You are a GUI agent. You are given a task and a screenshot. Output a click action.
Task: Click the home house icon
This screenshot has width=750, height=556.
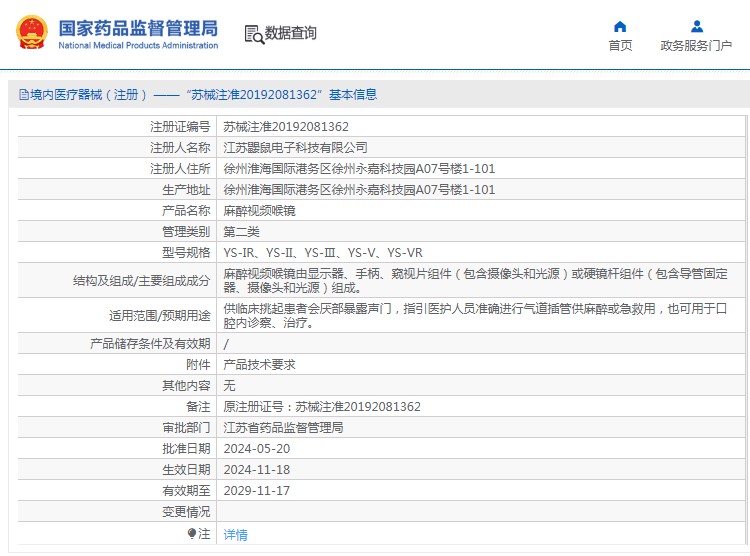point(620,26)
